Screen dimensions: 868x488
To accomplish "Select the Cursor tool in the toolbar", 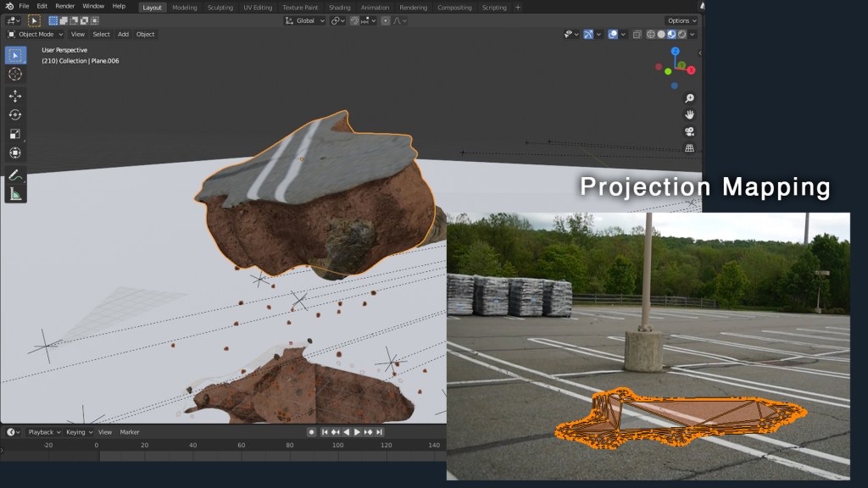I will [15, 75].
